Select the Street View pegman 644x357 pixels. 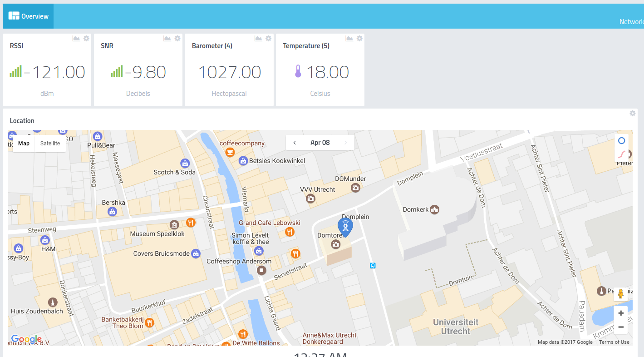620,294
